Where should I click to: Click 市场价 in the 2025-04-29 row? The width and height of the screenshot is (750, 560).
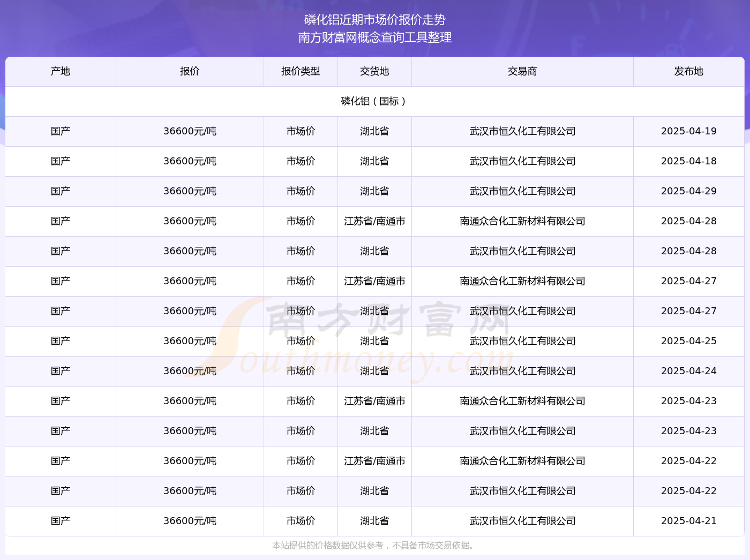(301, 191)
